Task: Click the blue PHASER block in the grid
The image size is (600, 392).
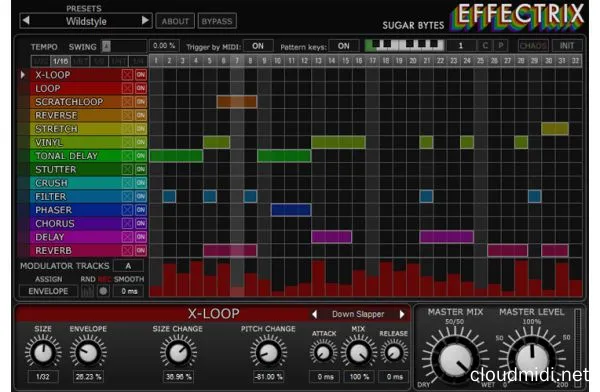Action: pos(291,210)
